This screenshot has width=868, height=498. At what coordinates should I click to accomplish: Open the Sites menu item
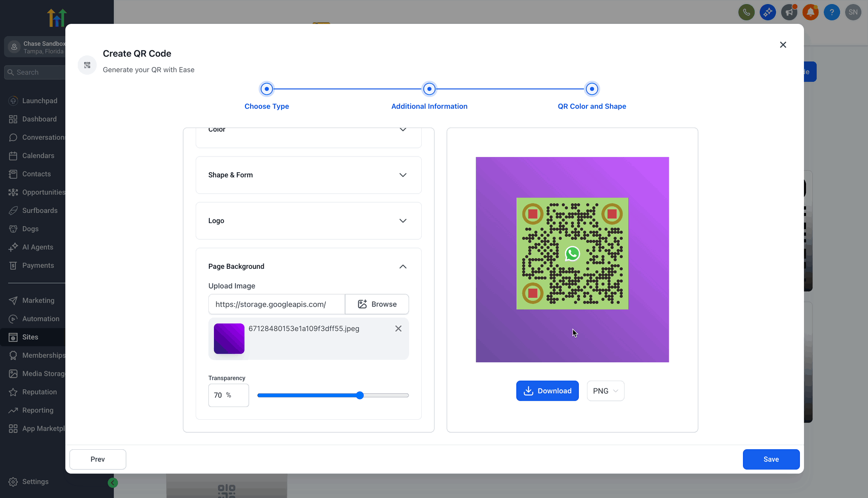click(33, 337)
